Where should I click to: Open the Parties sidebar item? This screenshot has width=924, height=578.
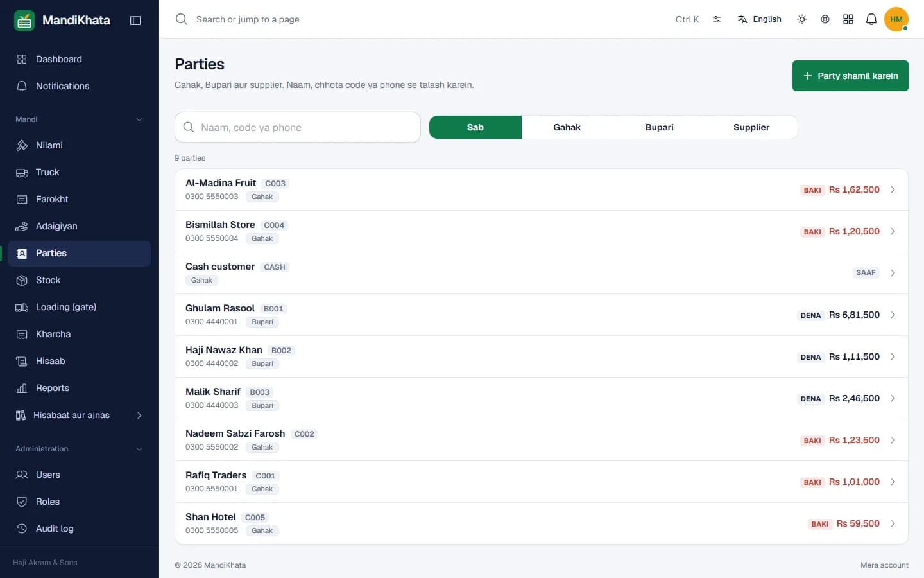click(x=79, y=253)
